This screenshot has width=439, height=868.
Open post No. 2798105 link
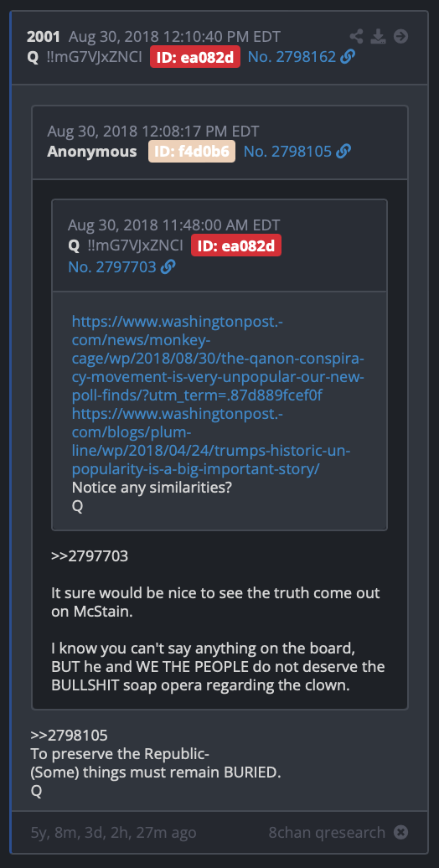(288, 151)
